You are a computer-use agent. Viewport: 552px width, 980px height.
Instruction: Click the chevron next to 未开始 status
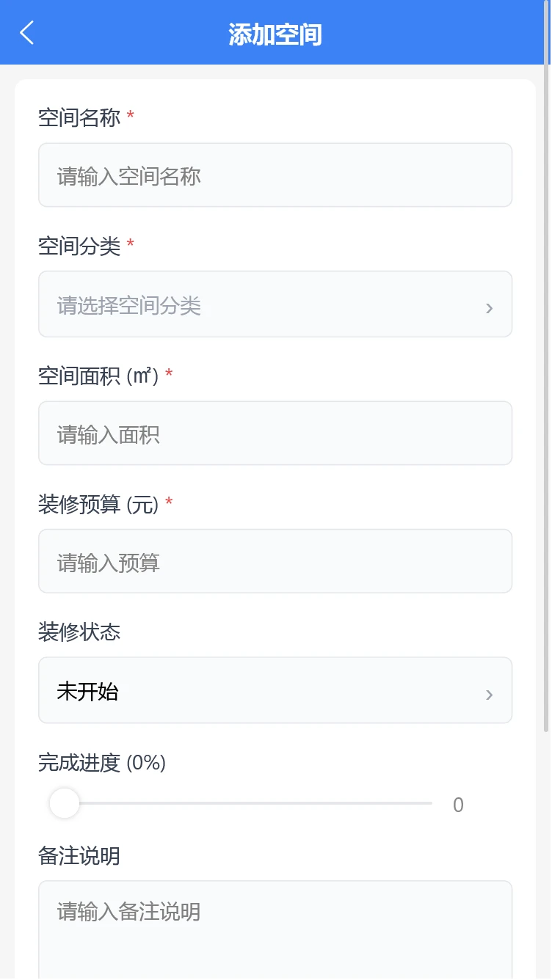click(489, 694)
